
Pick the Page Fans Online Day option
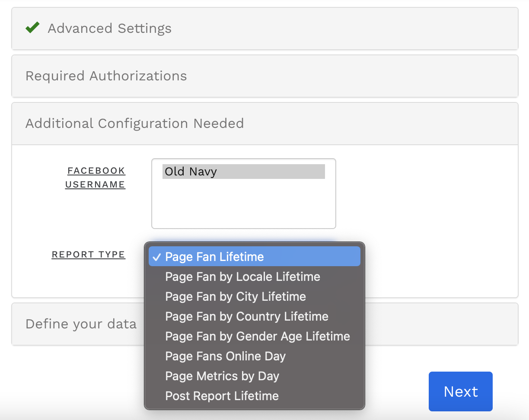tap(225, 356)
